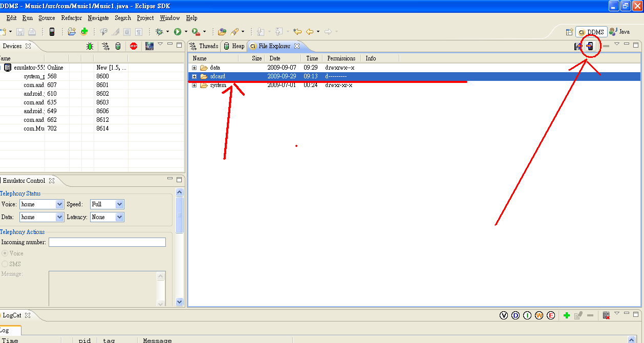644x343 pixels.
Task: Toggle Warning W log level in LogCat
Action: click(x=539, y=315)
